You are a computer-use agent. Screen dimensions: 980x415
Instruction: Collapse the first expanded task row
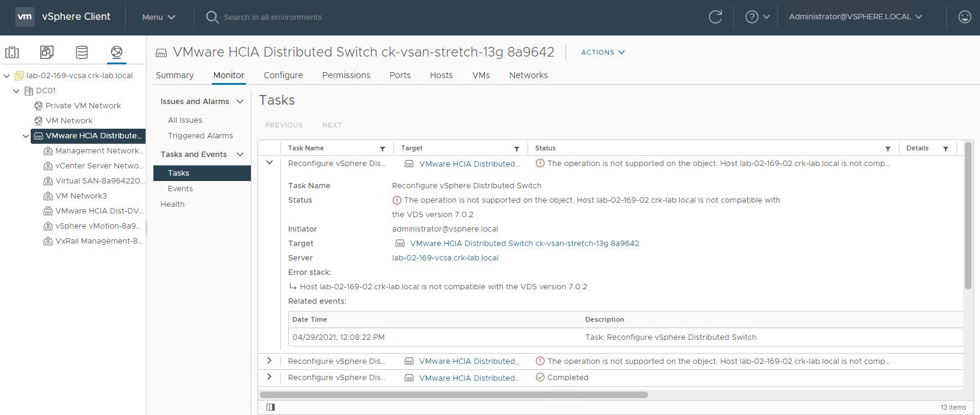tap(270, 163)
